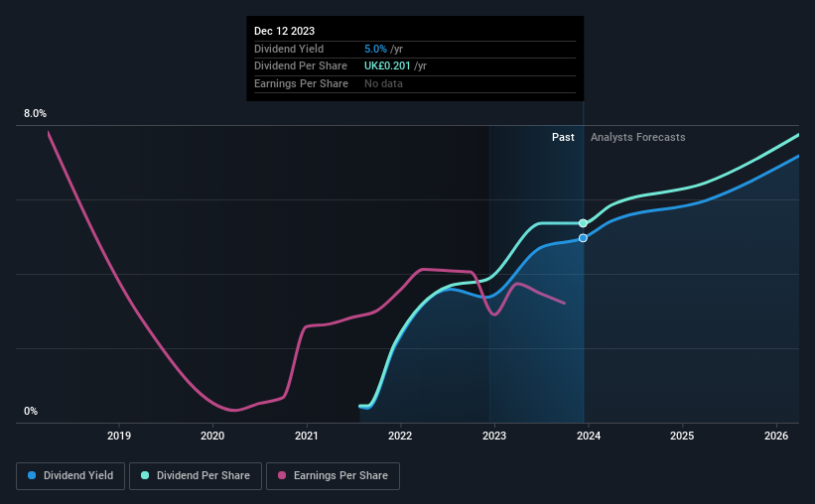Click the 2023 x-axis label
This screenshot has width=815, height=504.
(x=494, y=436)
